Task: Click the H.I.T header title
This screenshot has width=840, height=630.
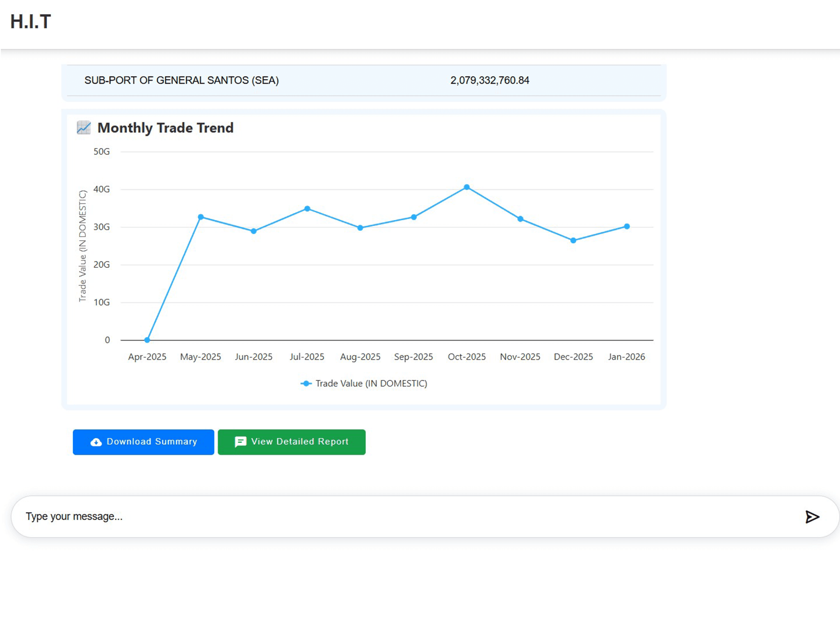Action: [x=31, y=22]
